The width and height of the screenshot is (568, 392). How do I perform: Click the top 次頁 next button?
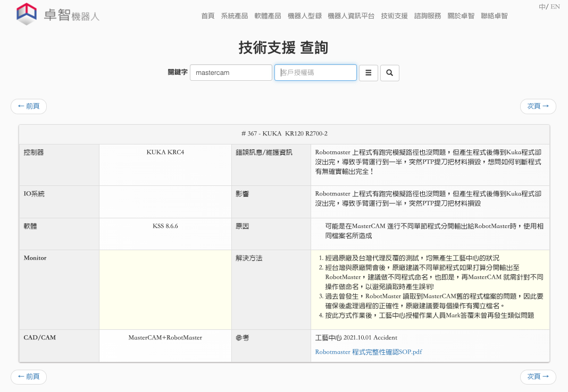538,106
